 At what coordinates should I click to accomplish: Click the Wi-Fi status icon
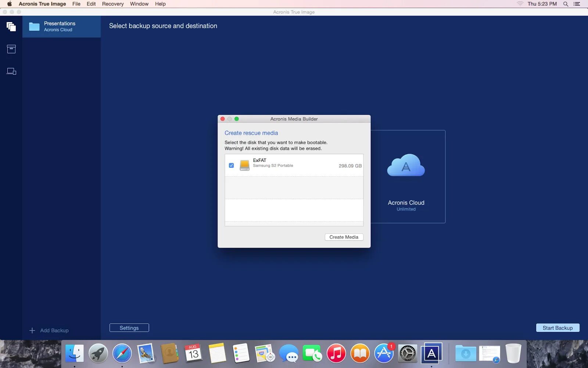coord(520,4)
